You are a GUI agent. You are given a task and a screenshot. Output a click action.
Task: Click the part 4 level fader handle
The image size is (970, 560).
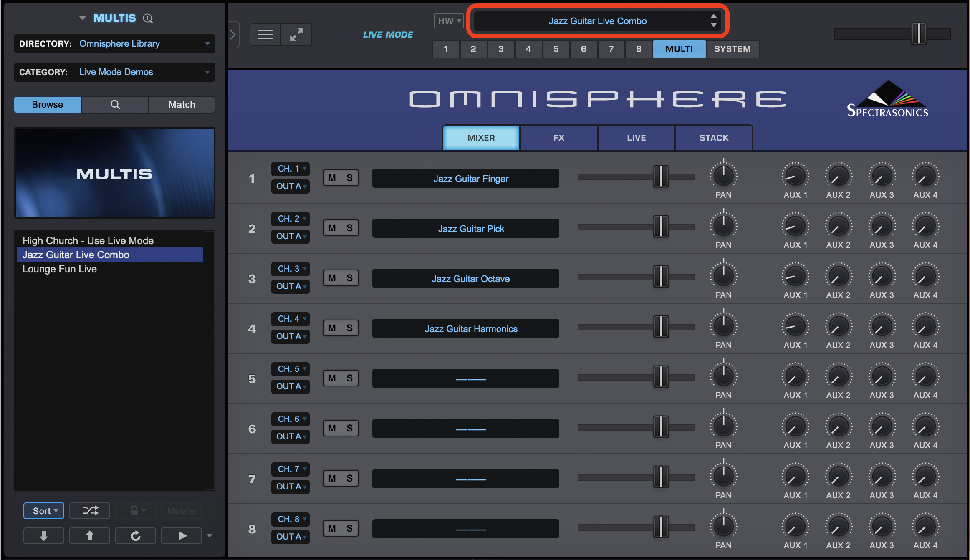click(x=661, y=327)
